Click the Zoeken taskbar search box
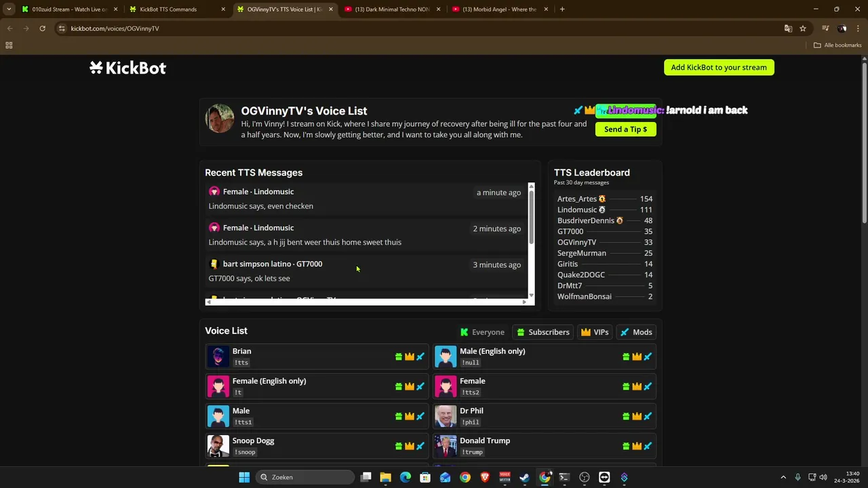868x488 pixels. pos(305,477)
